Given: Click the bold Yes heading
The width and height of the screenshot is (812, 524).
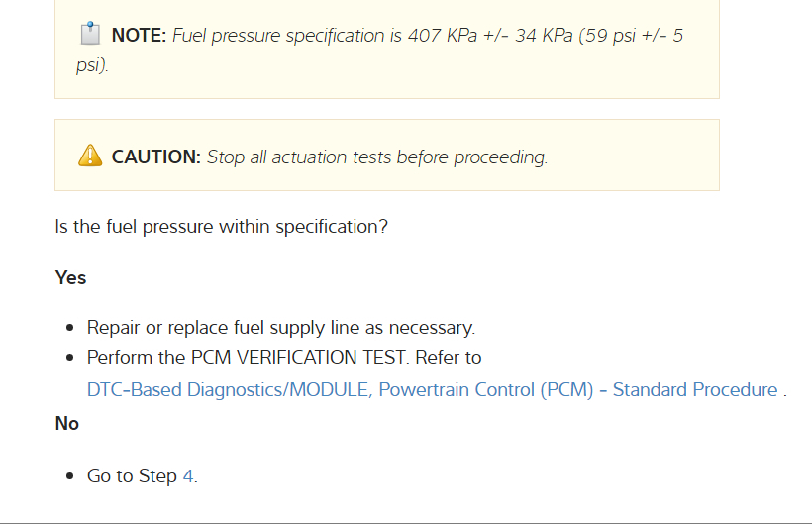Looking at the screenshot, I should (x=71, y=278).
